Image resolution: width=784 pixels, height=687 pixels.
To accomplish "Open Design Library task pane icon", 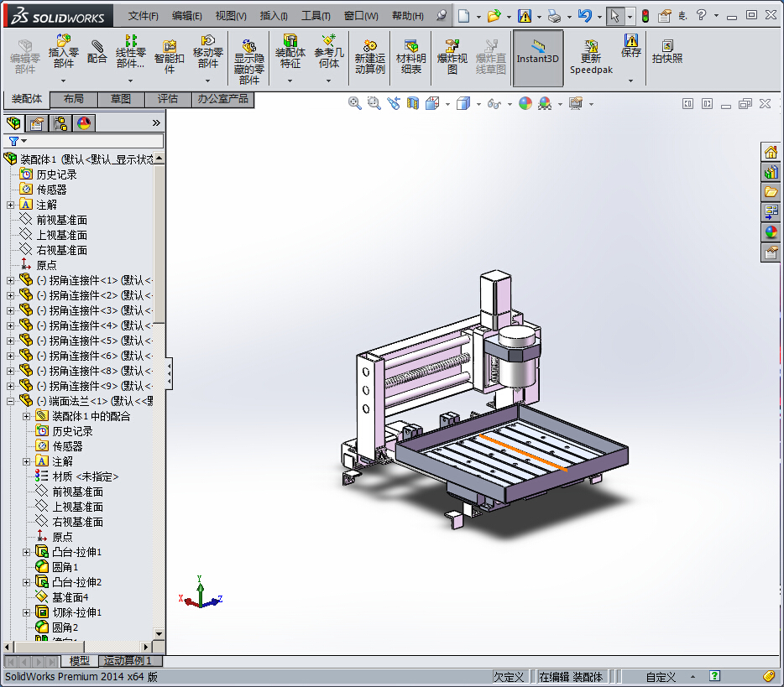I will click(x=771, y=173).
